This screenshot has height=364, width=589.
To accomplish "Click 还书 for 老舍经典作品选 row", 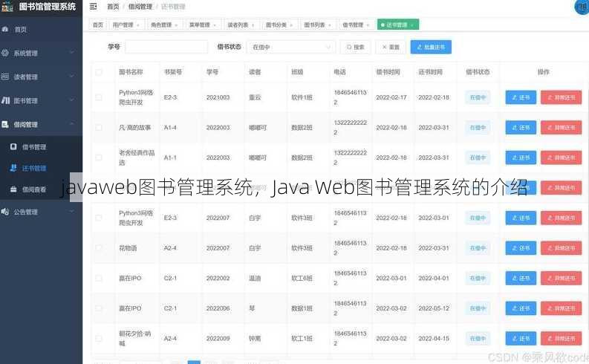I will pos(521,157).
